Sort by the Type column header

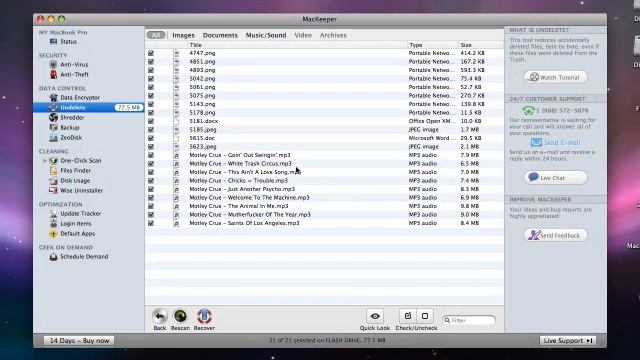(433, 45)
